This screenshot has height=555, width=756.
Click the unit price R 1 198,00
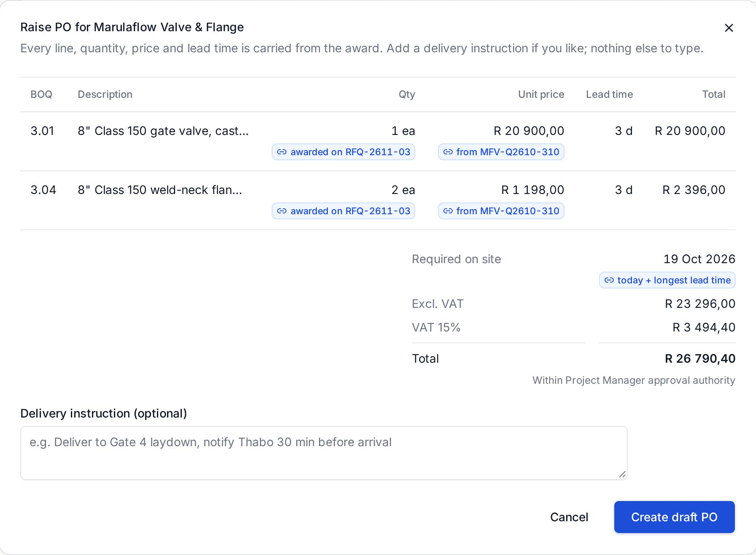(532, 190)
